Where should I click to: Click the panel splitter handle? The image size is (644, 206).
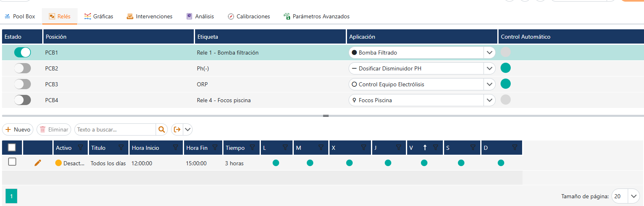(326, 116)
